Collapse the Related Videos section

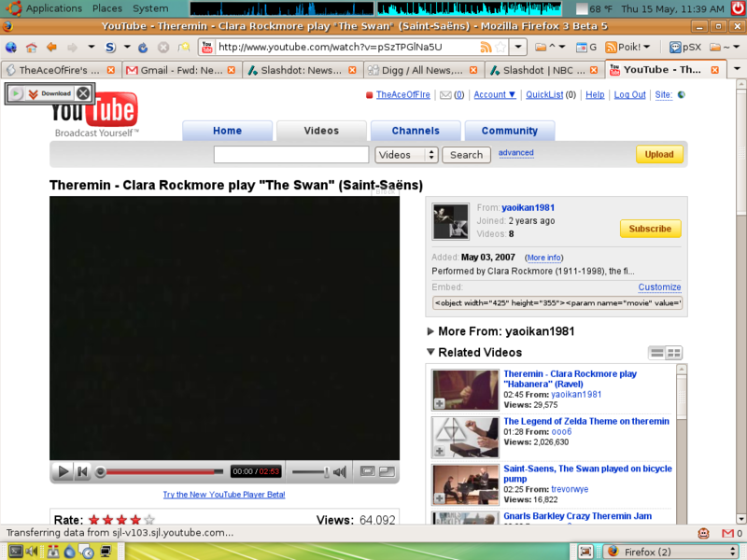pos(430,352)
